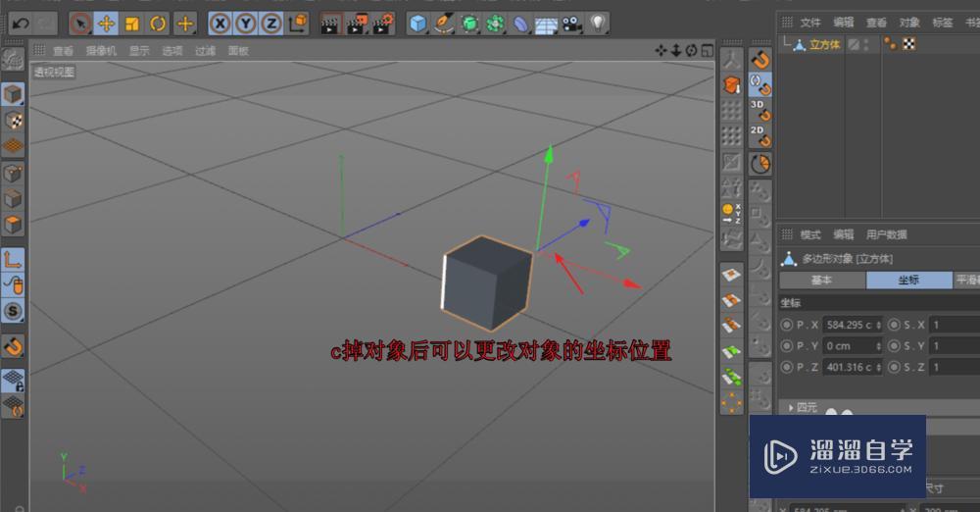The image size is (980, 512).
Task: Select Polygons mode orange cube icon
Action: point(13,224)
